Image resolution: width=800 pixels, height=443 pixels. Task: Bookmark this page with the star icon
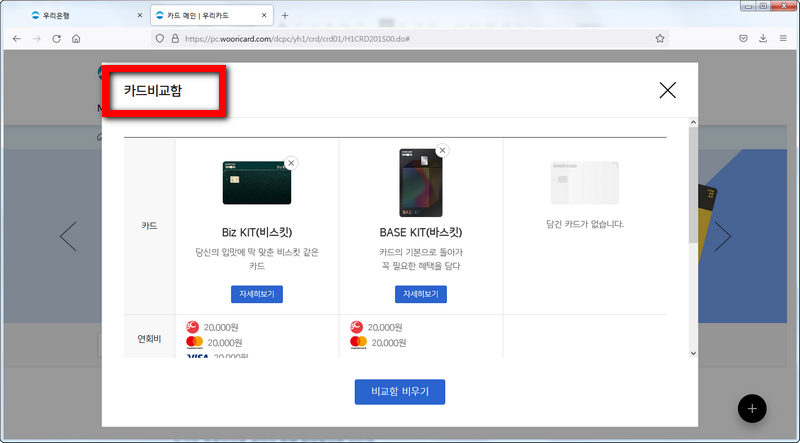coord(660,39)
